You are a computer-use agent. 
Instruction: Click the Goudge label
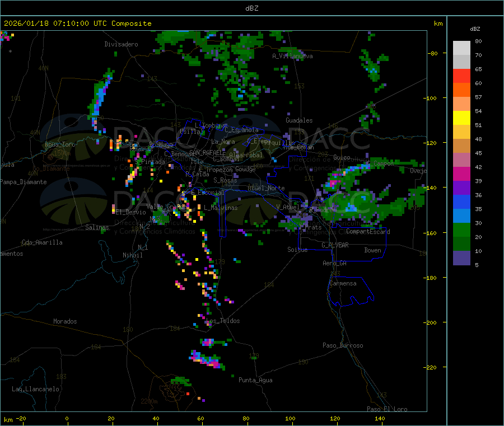click(x=245, y=169)
